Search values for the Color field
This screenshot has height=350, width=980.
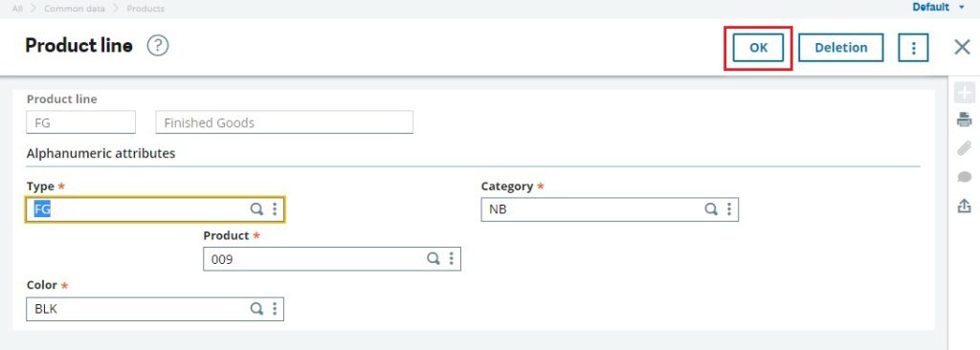[x=256, y=308]
